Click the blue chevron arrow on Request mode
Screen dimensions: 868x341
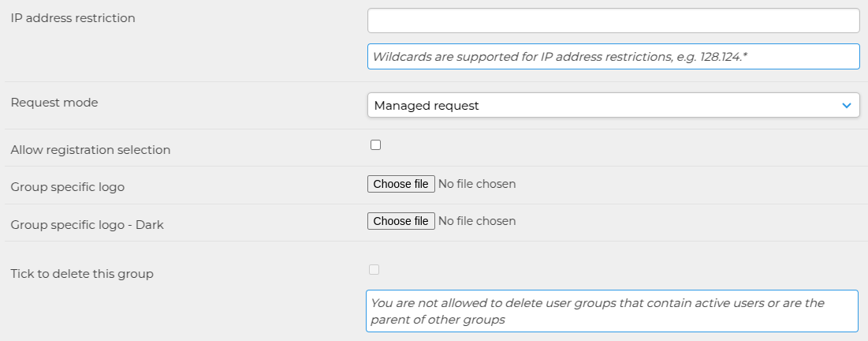[846, 105]
